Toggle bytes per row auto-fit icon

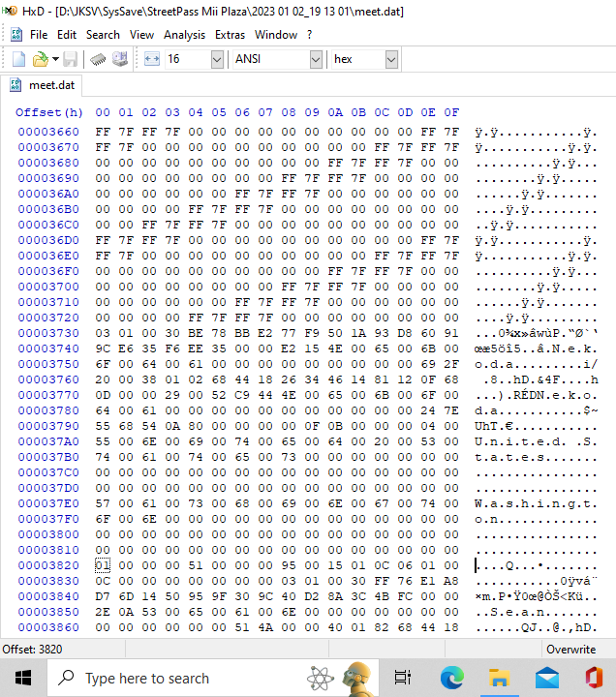click(152, 59)
